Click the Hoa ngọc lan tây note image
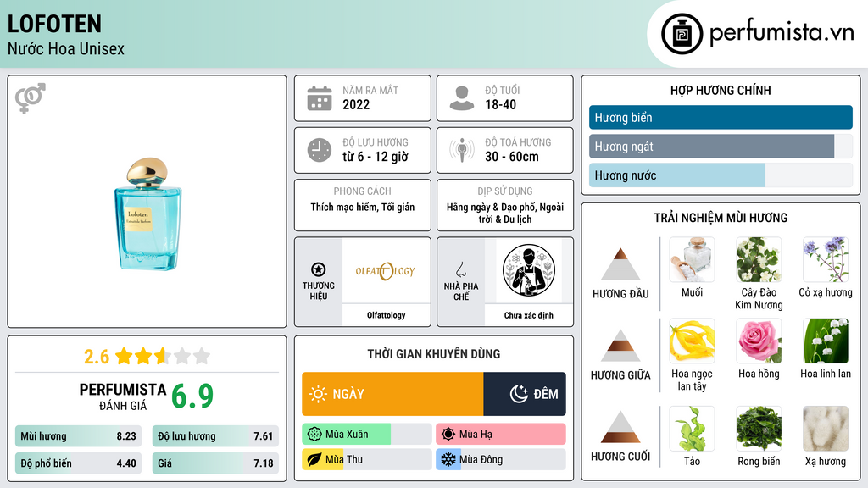The image size is (868, 488). [692, 341]
